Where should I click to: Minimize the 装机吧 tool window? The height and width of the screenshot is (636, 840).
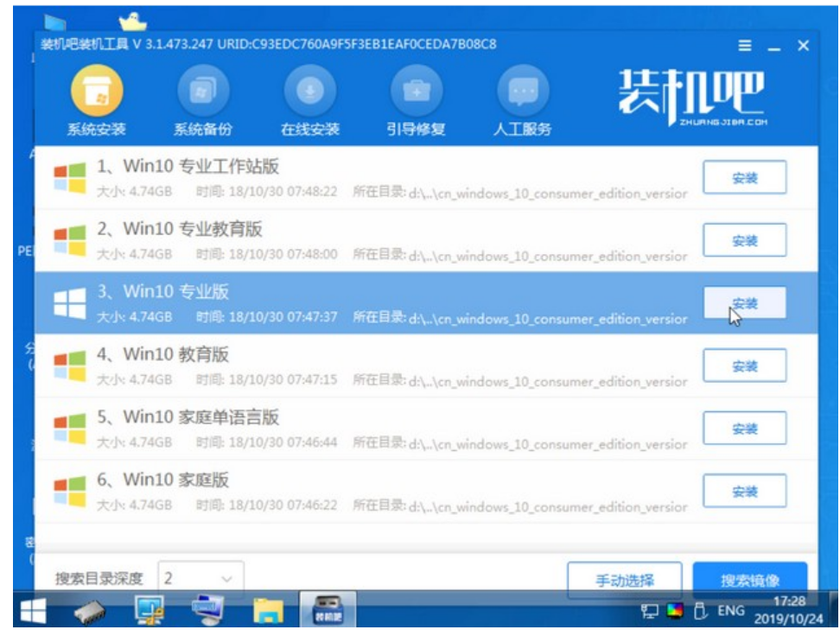(x=773, y=48)
